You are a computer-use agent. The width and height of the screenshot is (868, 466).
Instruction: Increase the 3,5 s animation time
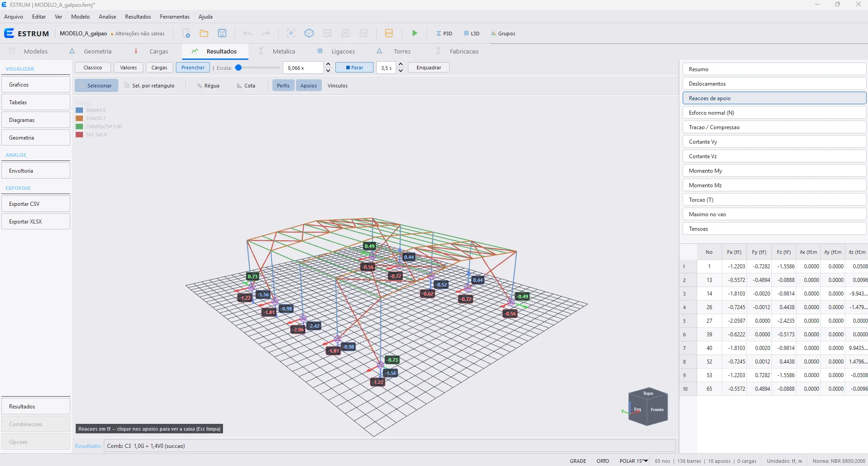click(x=401, y=64)
